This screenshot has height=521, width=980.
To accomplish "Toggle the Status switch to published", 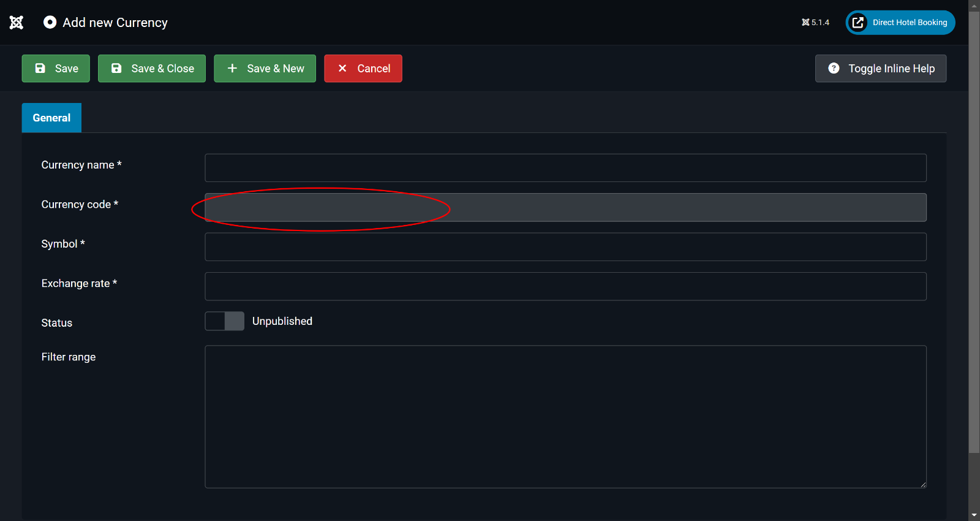I will click(224, 321).
